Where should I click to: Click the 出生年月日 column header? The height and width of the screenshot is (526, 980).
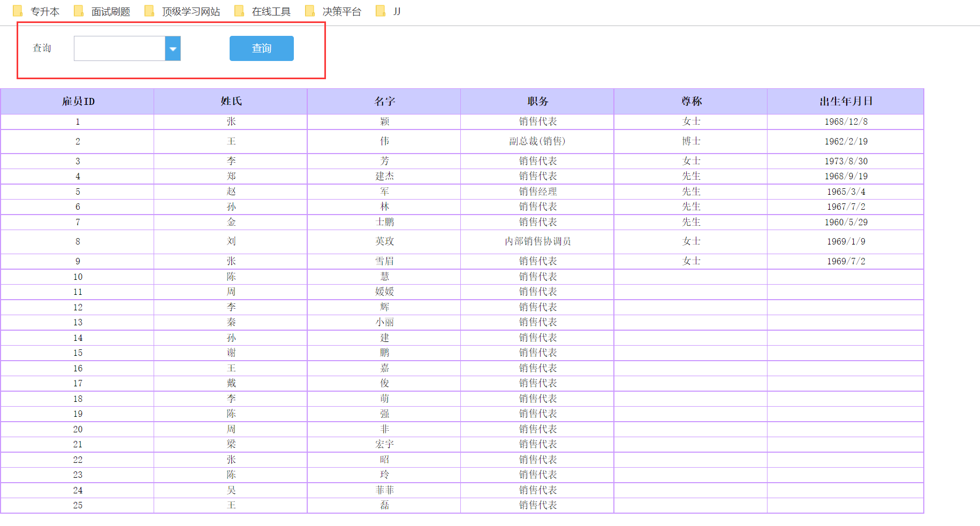[x=846, y=101]
